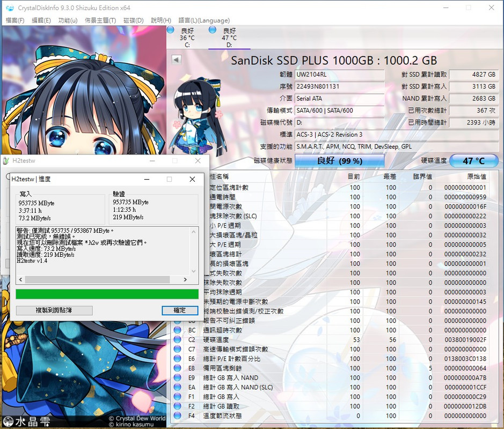The height and width of the screenshot is (429, 504).
Task: Click the ACS-3 | ACS-2 Revision 3 field
Action: (x=397, y=135)
